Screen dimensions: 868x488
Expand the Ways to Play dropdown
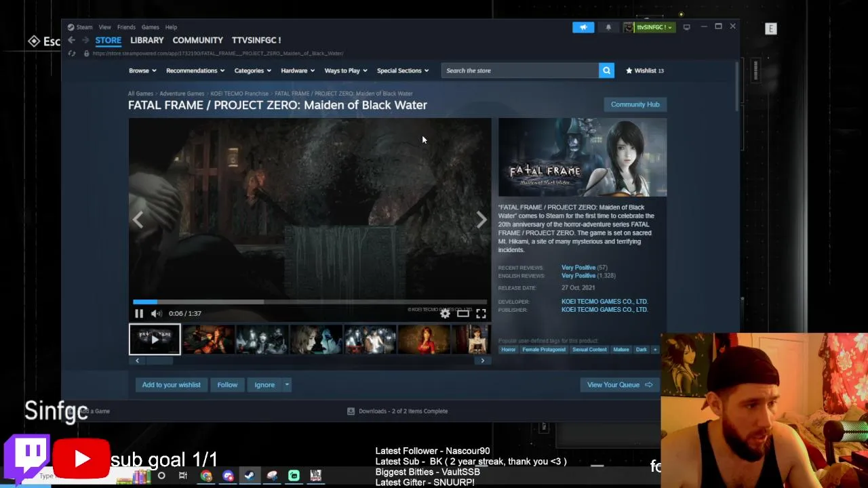(346, 70)
